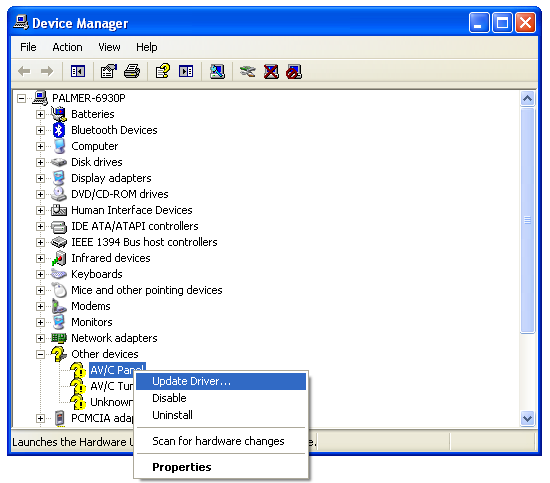Click the Network adapters icon

(x=59, y=338)
